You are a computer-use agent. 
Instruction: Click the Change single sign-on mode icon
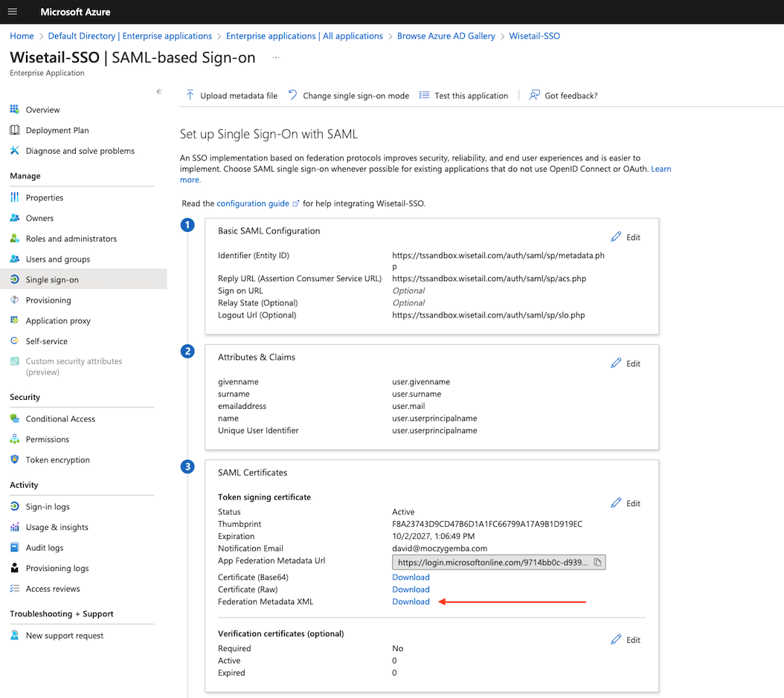point(293,95)
